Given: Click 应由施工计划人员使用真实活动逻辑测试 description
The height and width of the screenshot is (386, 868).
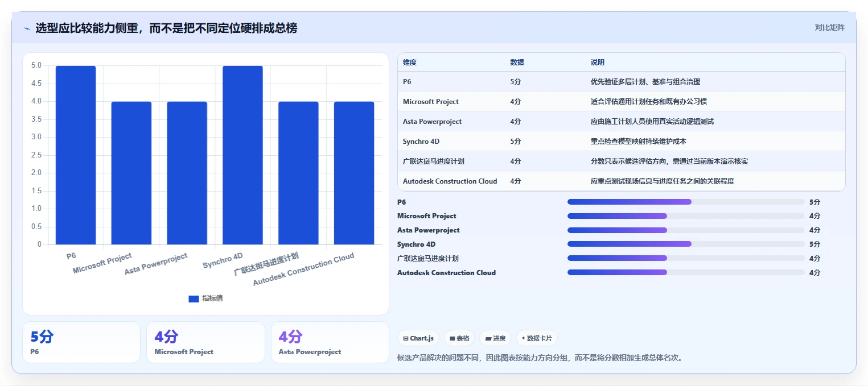Looking at the screenshot, I should point(652,122).
